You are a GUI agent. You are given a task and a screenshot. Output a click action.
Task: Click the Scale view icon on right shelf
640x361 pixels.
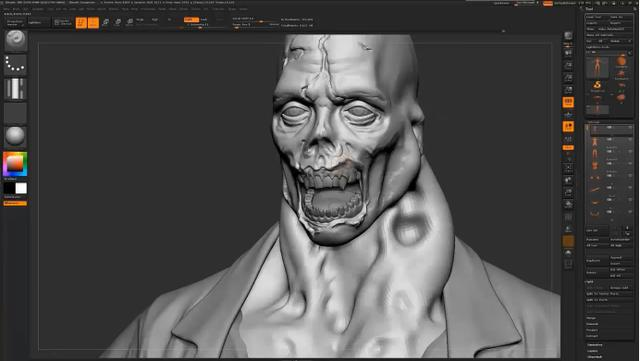568,192
